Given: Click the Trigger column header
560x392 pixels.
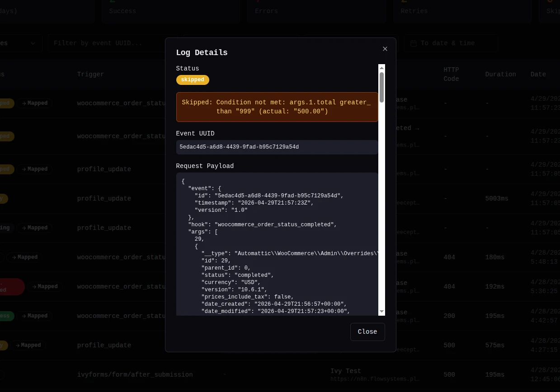Looking at the screenshot, I should click(x=90, y=74).
